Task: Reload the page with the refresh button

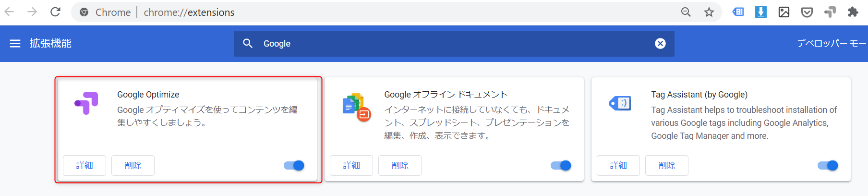Action: click(x=55, y=12)
